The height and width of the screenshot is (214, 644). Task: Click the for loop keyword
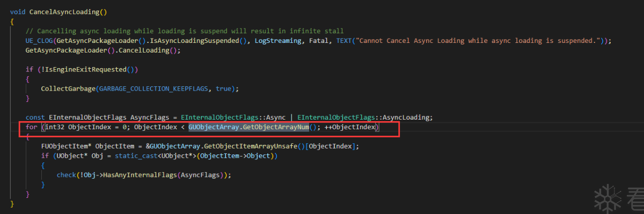click(x=31, y=128)
